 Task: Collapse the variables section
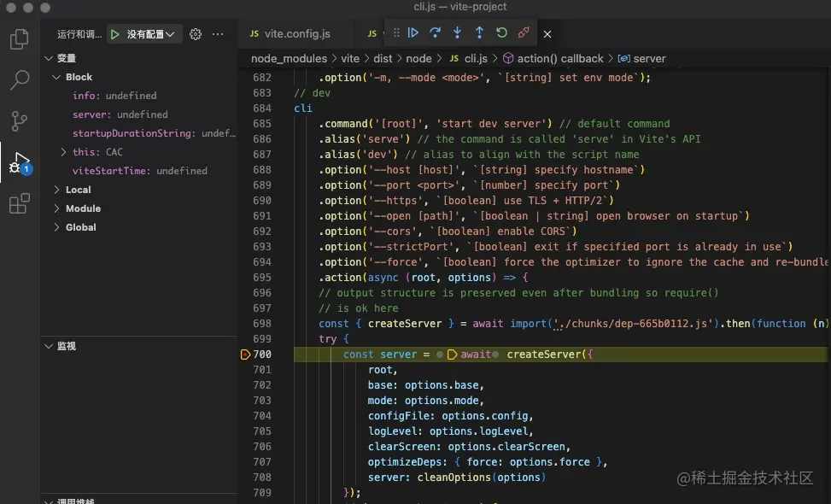pyautogui.click(x=49, y=58)
